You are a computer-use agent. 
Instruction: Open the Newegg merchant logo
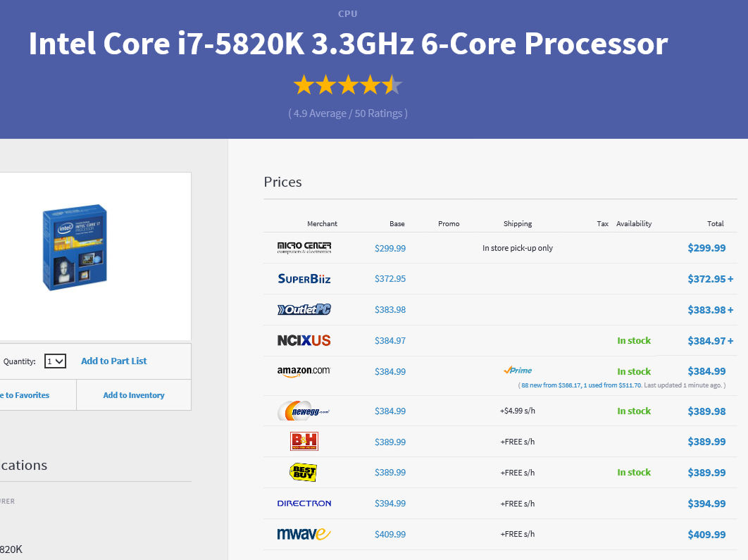pos(304,411)
